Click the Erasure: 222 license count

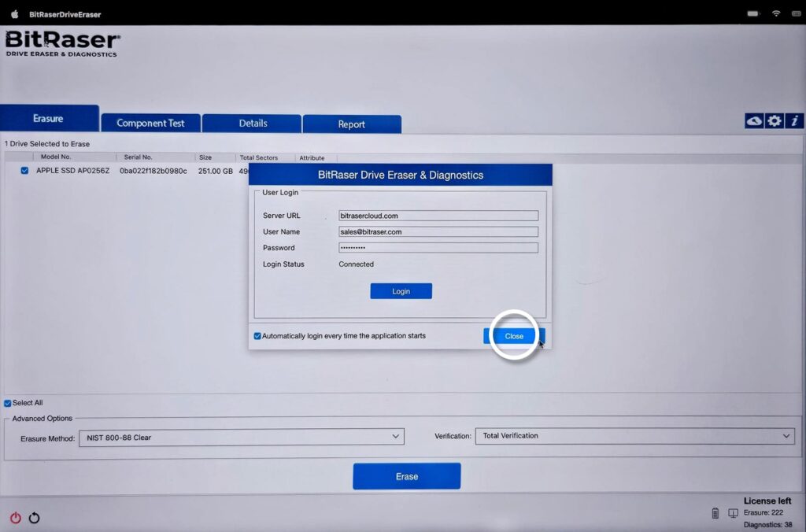click(763, 512)
